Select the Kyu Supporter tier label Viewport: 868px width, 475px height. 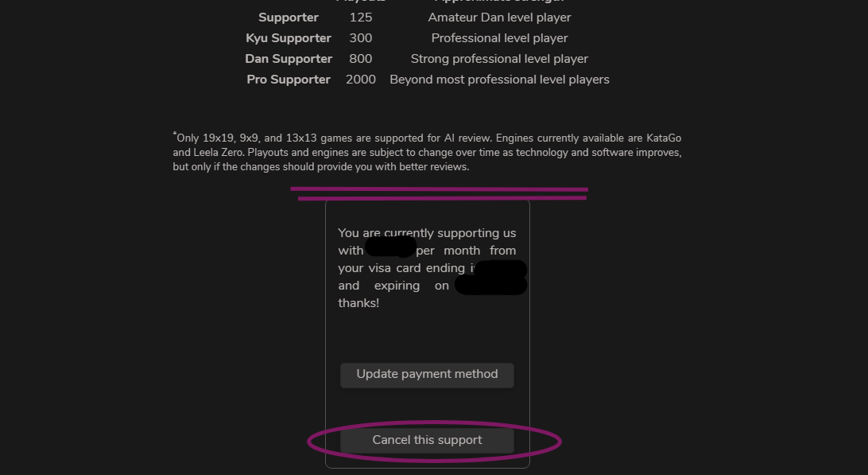click(x=288, y=38)
